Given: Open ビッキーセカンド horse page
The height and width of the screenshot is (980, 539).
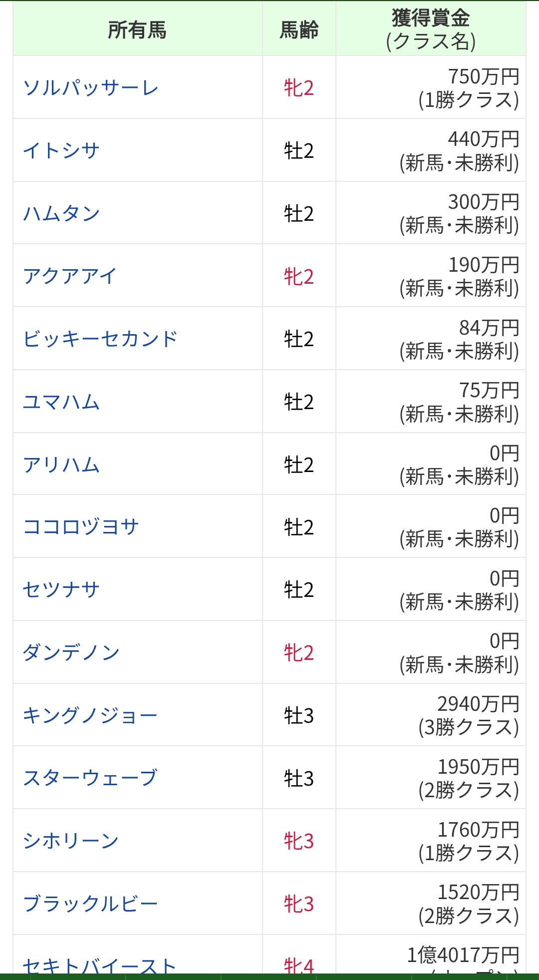Looking at the screenshot, I should pyautogui.click(x=100, y=339).
